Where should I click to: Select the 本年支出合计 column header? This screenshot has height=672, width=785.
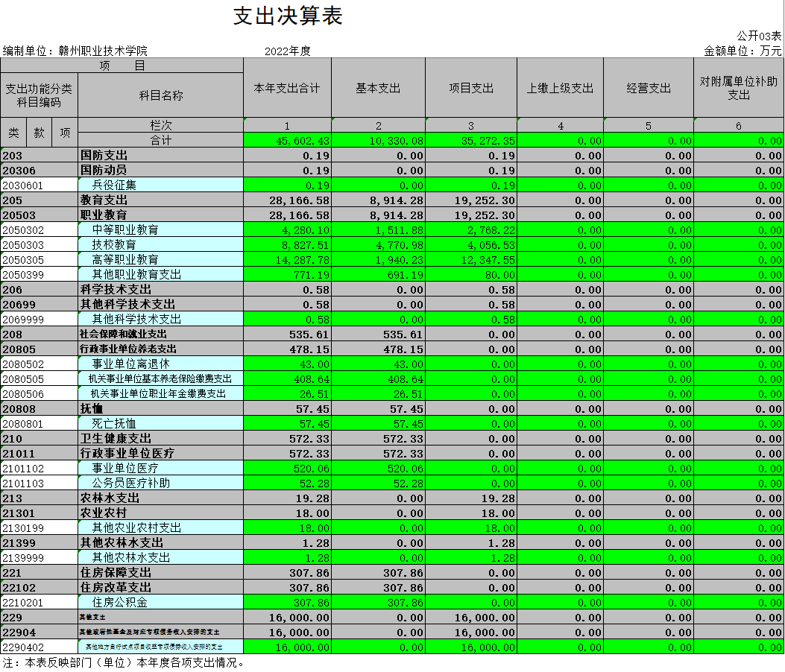[287, 88]
